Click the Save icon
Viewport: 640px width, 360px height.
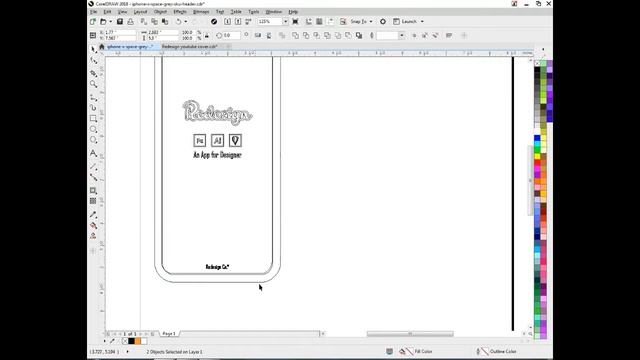[x=120, y=21]
